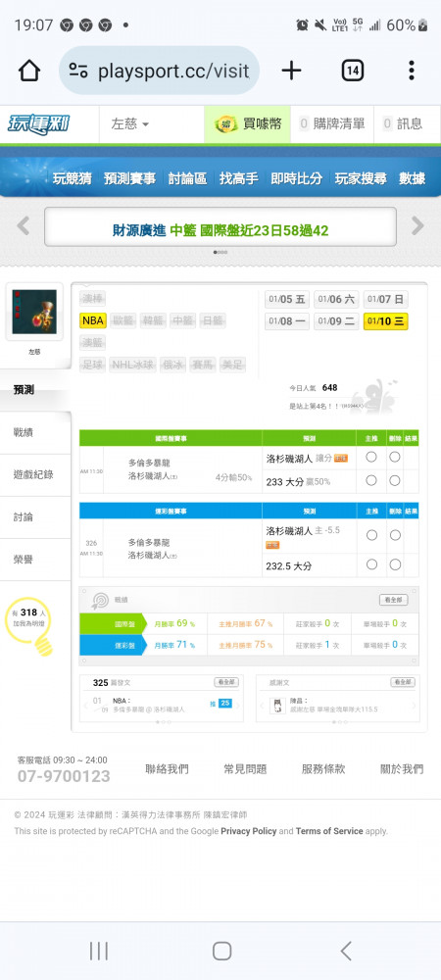Open the tab switcher showing 14 tabs

352,71
